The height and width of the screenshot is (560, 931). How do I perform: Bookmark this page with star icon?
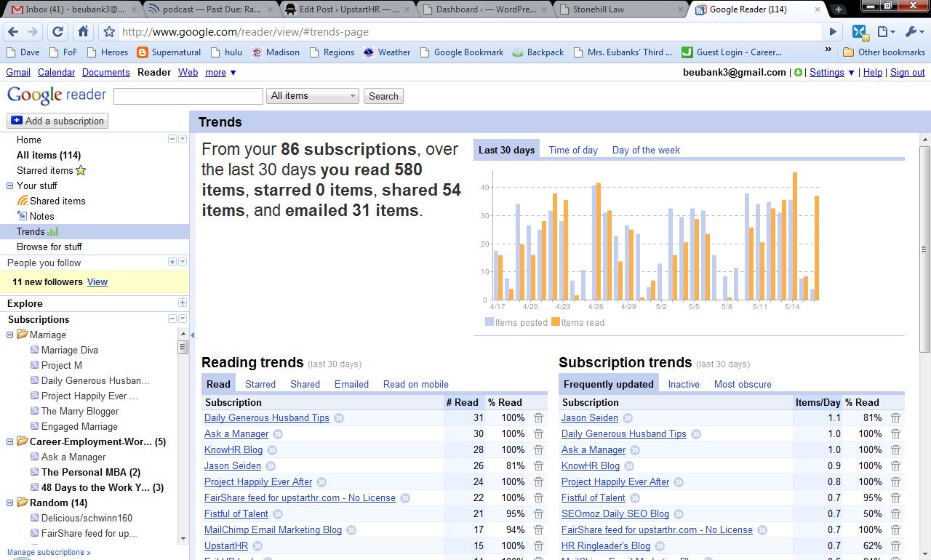pyautogui.click(x=109, y=32)
